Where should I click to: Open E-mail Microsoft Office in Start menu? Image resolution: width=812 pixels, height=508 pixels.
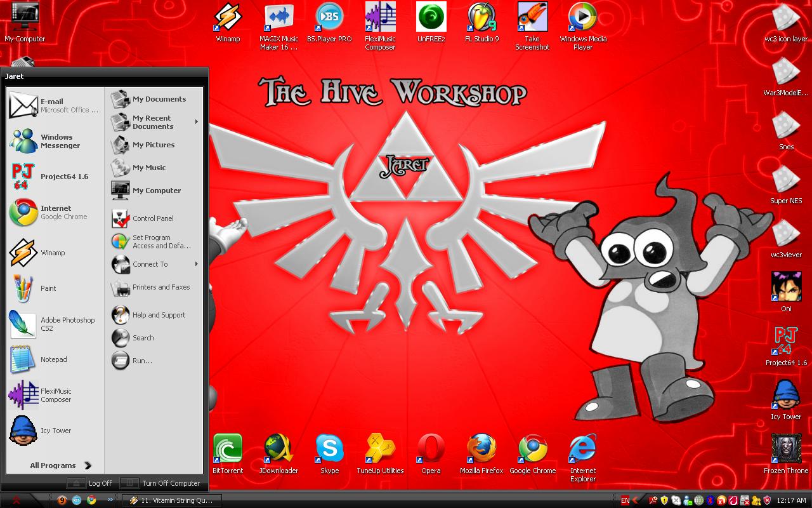click(x=55, y=105)
